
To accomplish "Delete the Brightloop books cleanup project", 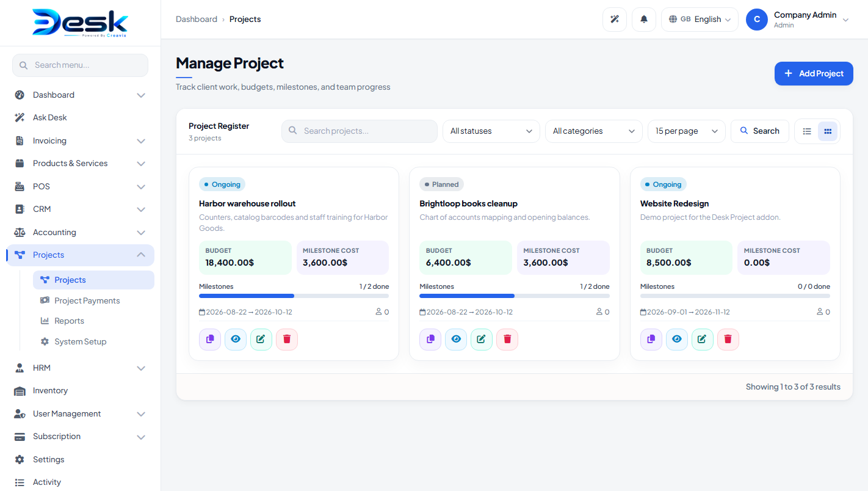I will point(507,340).
